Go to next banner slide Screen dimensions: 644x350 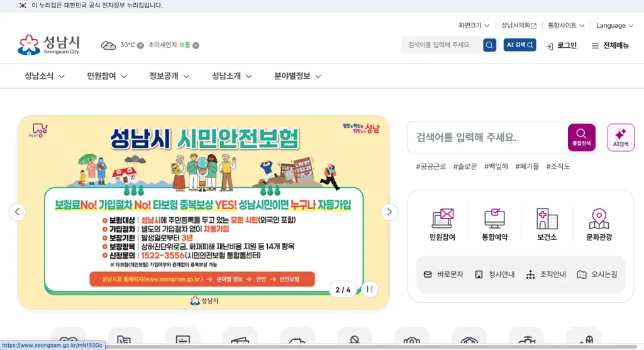click(389, 212)
